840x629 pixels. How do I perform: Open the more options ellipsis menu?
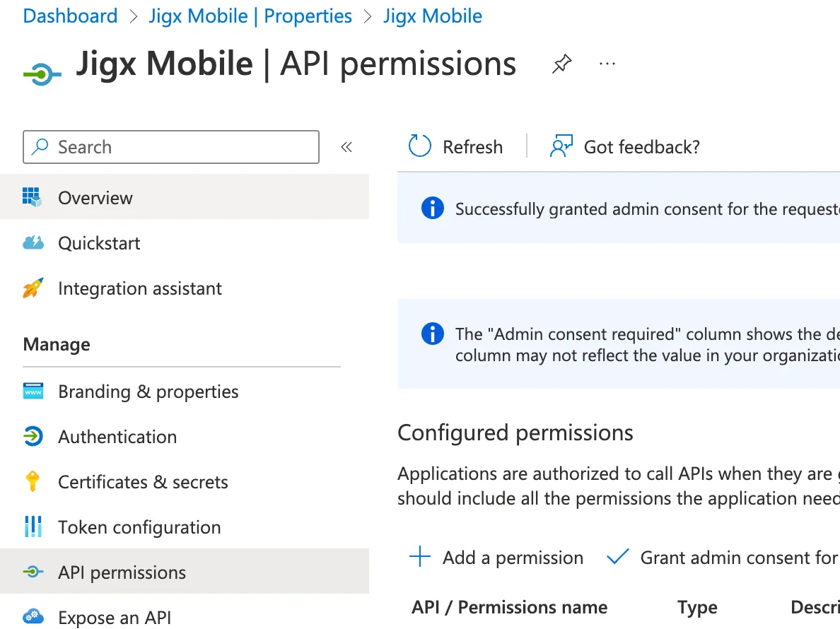coord(607,64)
